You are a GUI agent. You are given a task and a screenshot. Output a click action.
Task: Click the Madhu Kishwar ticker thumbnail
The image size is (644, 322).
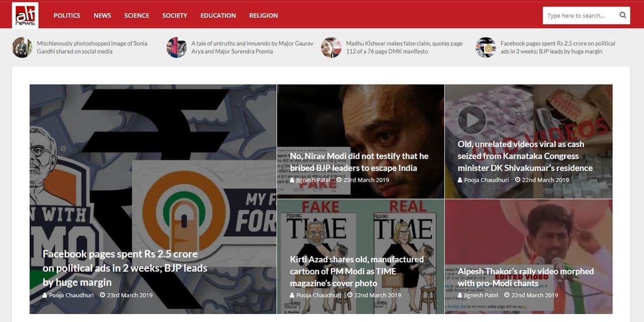[331, 47]
